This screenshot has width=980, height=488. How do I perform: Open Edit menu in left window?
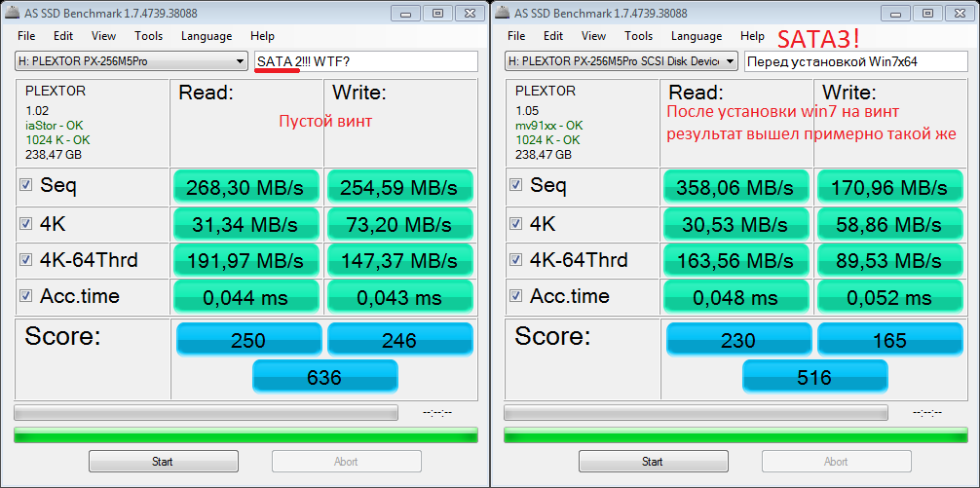[63, 36]
